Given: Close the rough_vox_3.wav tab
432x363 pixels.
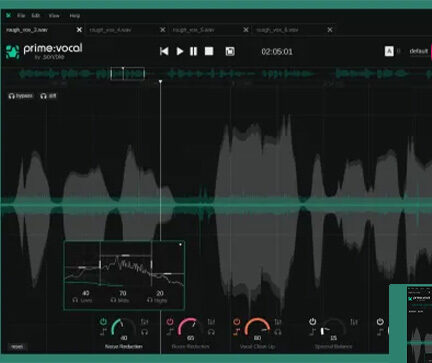Looking at the screenshot, I should (79, 30).
